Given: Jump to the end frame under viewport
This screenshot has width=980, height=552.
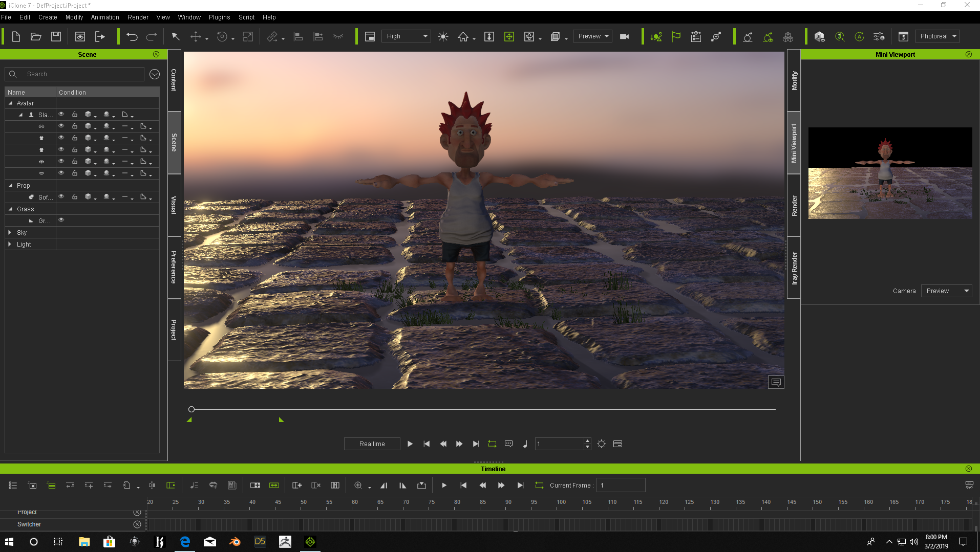Looking at the screenshot, I should [x=476, y=444].
